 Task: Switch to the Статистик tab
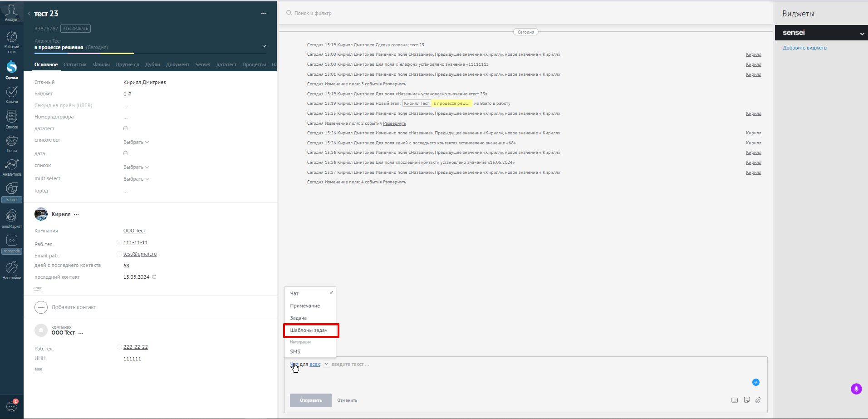75,64
